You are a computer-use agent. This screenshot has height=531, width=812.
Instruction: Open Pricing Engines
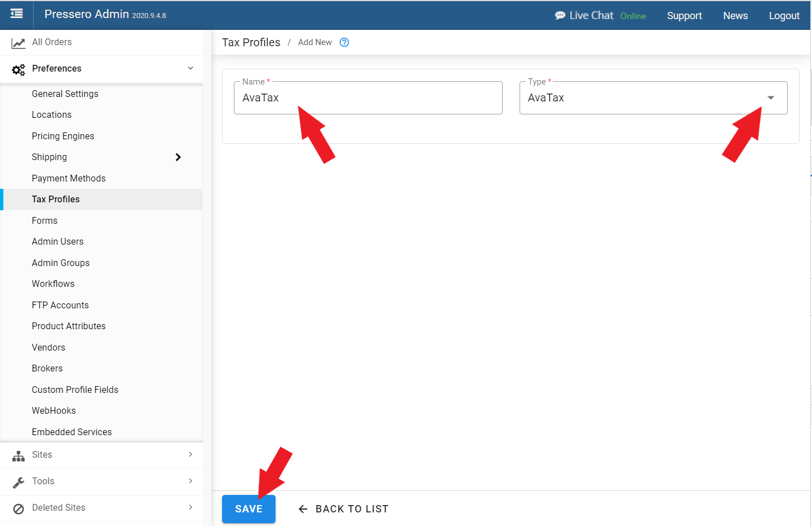pos(63,136)
